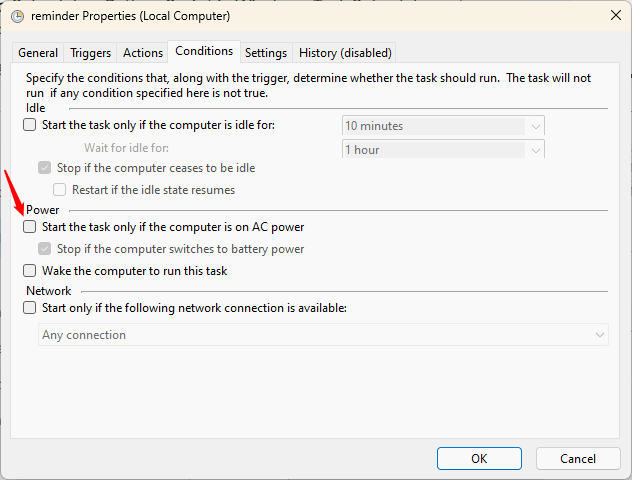Click the Conditions tab
This screenshot has height=480, width=632.
(204, 51)
